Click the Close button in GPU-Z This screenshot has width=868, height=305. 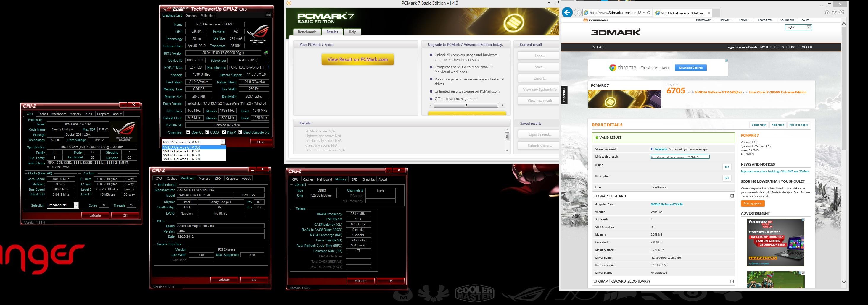(x=261, y=142)
